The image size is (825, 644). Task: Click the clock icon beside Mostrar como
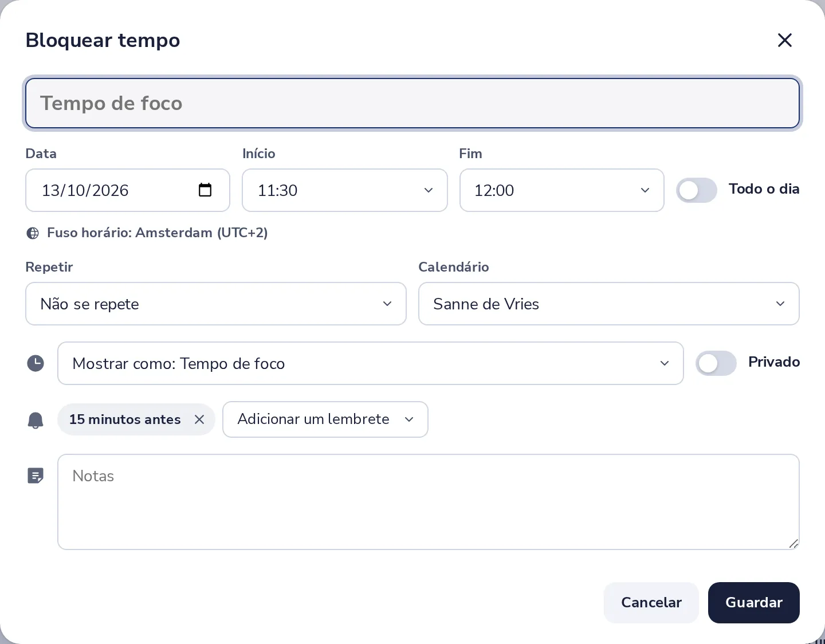coord(36,363)
